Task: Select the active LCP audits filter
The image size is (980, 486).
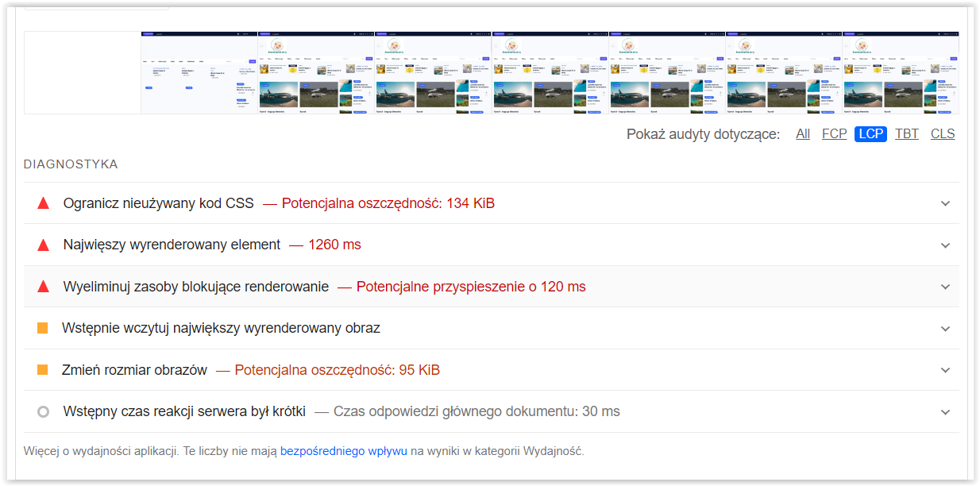Action: coord(871,133)
